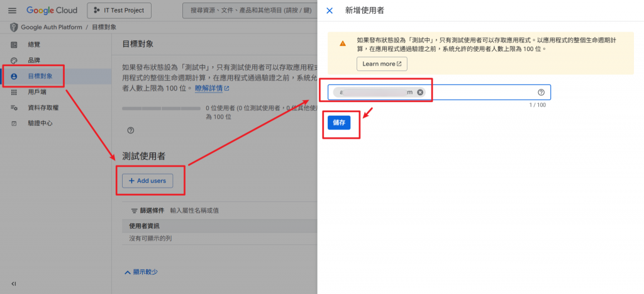This screenshot has height=294, width=644.
Task: Collapse section with 顯示較少
Action: click(x=141, y=272)
